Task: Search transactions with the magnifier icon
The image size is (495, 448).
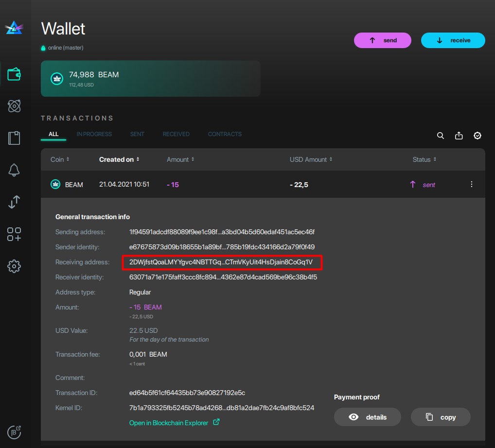Action: tap(440, 136)
